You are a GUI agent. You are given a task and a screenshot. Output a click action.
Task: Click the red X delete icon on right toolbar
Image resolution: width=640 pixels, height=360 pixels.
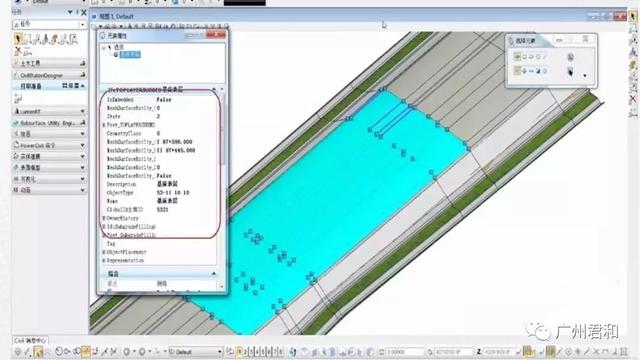(x=633, y=99)
